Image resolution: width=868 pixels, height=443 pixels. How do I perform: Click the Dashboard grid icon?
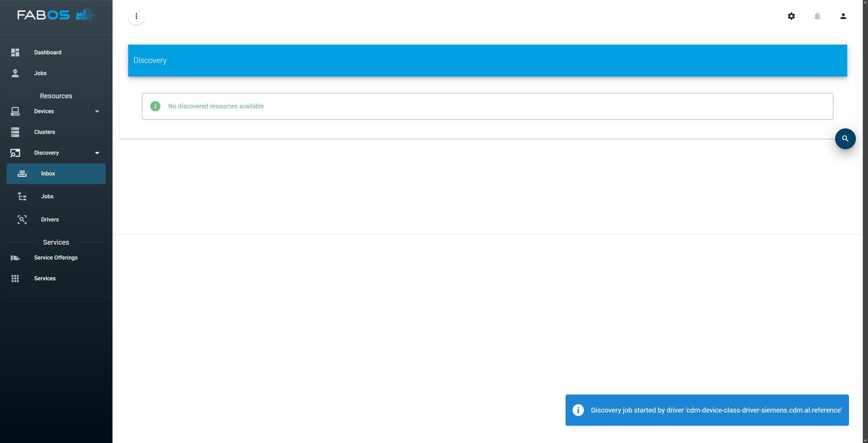click(15, 52)
